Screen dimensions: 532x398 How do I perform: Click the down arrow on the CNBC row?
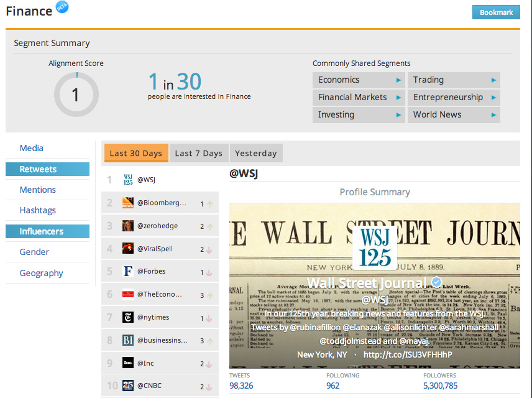pyautogui.click(x=209, y=387)
